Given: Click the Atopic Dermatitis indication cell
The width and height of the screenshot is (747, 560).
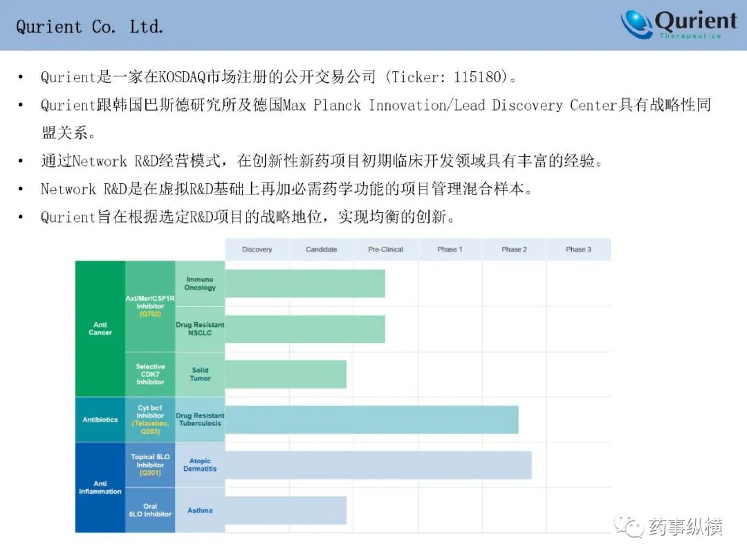Looking at the screenshot, I should (x=200, y=465).
